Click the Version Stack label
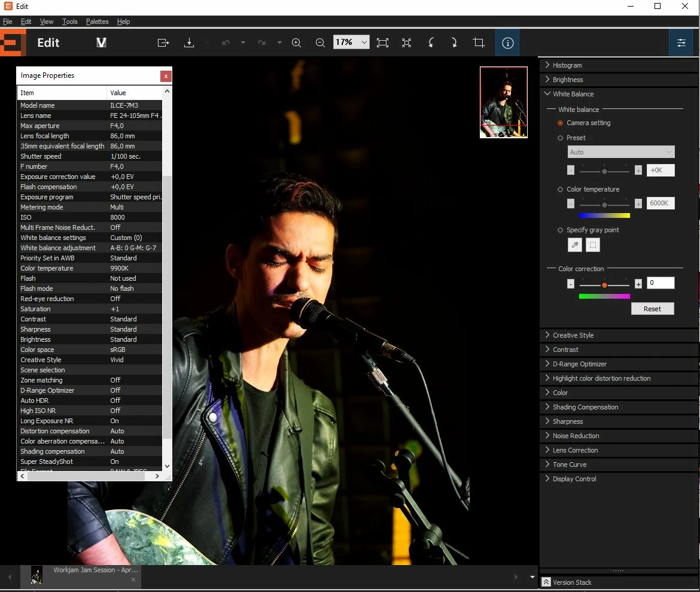 point(572,582)
